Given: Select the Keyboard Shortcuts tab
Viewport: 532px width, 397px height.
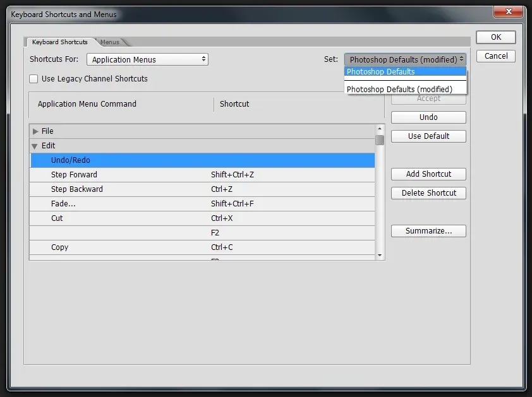Looking at the screenshot, I should [60, 42].
